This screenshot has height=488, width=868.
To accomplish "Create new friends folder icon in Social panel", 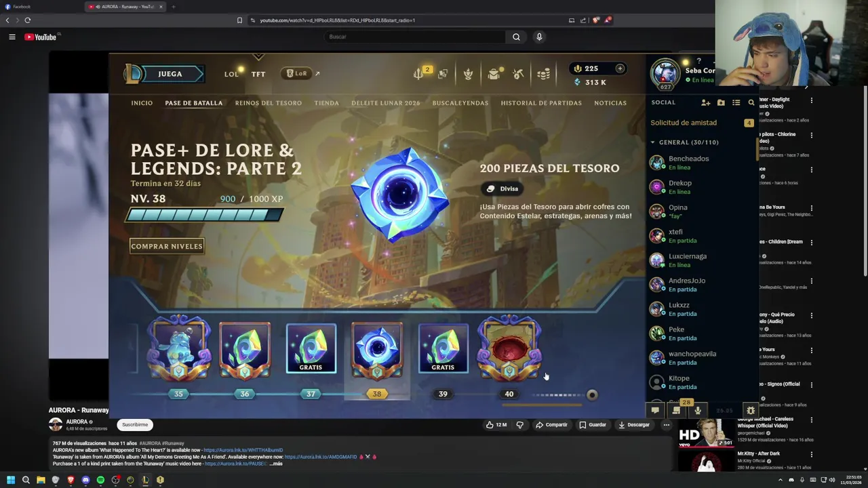I will point(721,102).
